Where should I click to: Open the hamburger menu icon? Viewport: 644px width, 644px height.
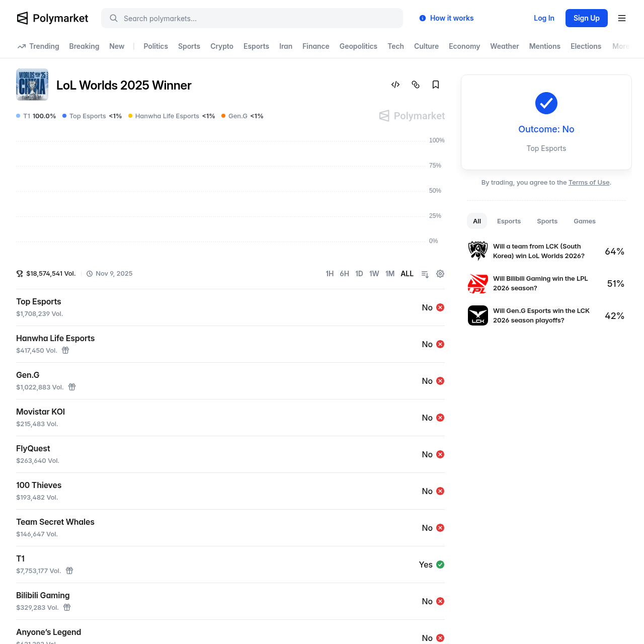point(622,18)
